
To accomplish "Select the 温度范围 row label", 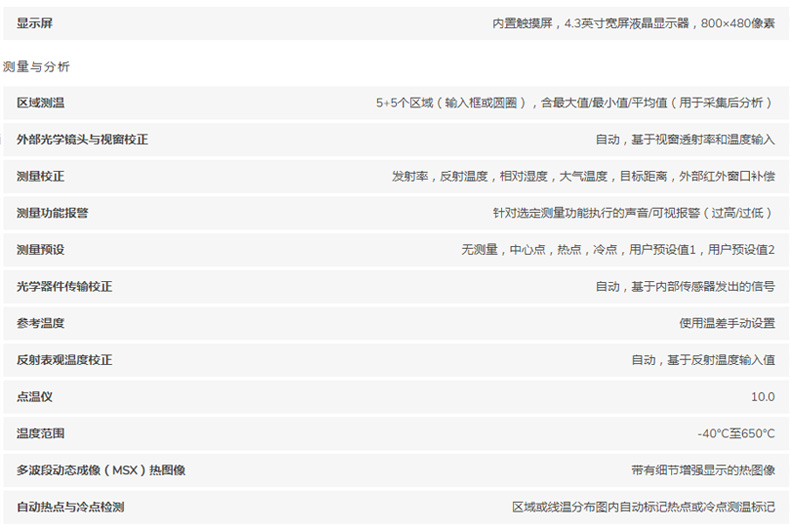I will [40, 434].
